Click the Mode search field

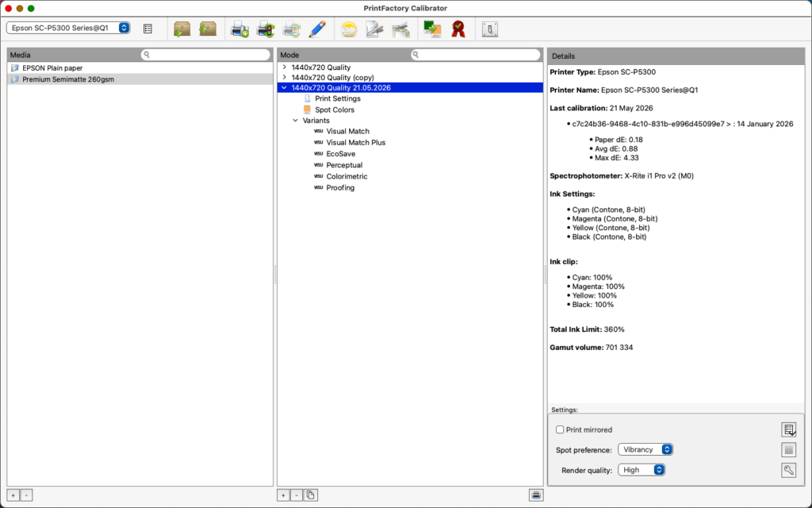[x=476, y=55]
